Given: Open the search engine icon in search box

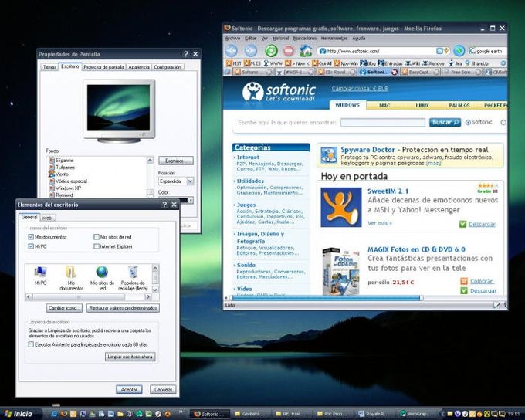Looking at the screenshot, I should (472, 51).
